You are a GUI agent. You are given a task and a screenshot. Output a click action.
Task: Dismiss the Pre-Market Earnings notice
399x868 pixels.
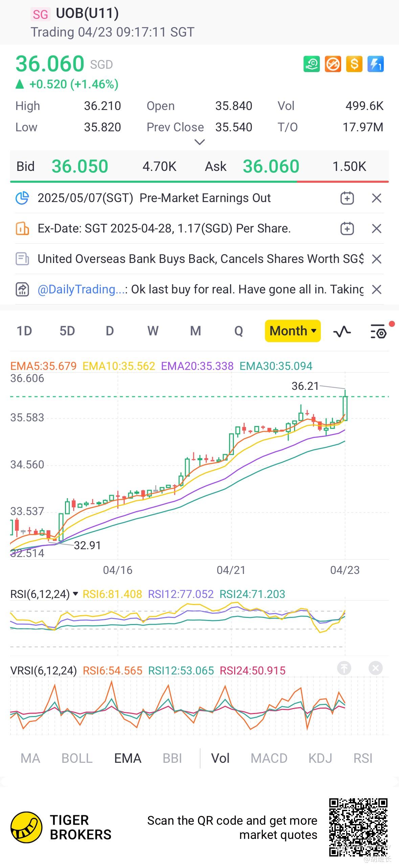tap(377, 198)
